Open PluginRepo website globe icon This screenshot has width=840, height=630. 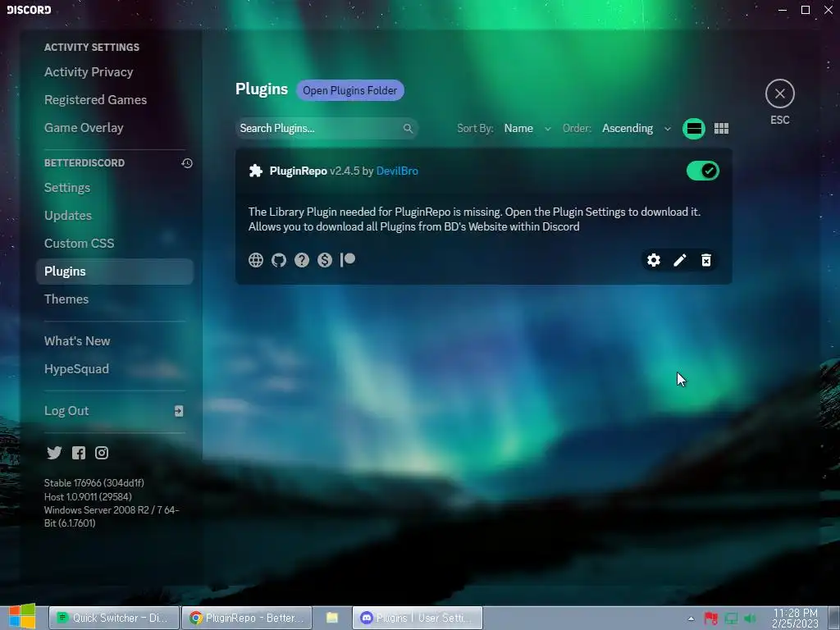256,260
